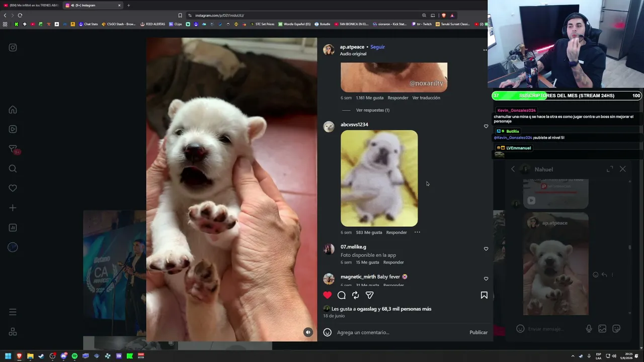Like the magnetic_mirth comment
644x362 pixels.
(486, 279)
